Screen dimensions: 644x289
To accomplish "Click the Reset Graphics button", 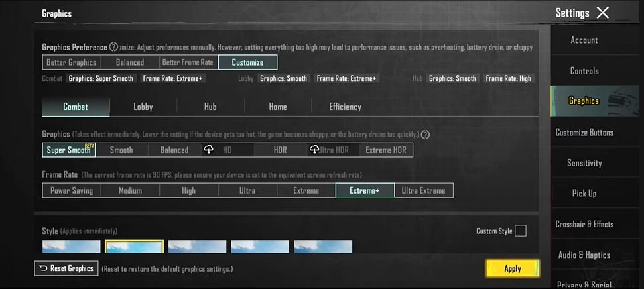I will [x=66, y=268].
